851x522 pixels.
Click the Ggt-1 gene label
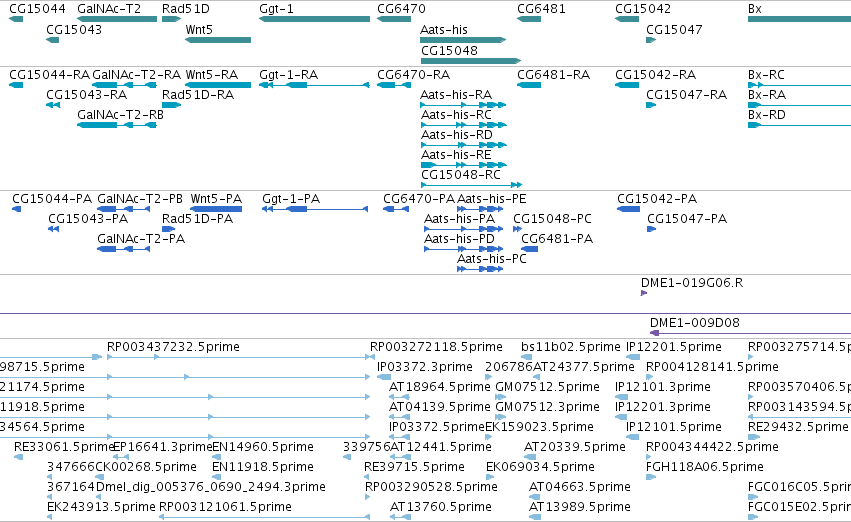[x=276, y=9]
